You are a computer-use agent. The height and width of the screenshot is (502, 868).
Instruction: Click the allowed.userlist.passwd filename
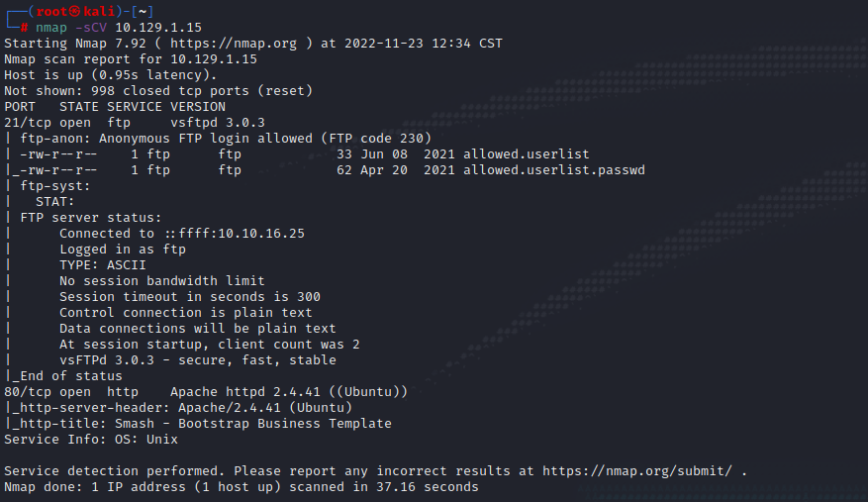coord(553,170)
